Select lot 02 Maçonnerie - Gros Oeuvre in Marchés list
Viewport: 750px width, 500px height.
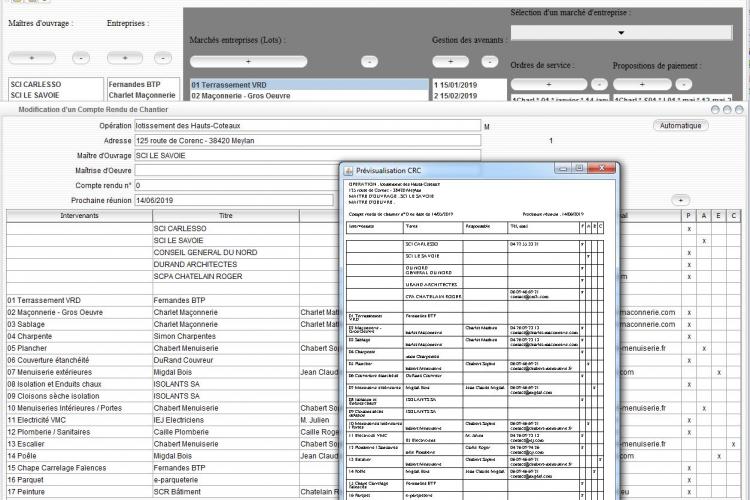point(309,96)
